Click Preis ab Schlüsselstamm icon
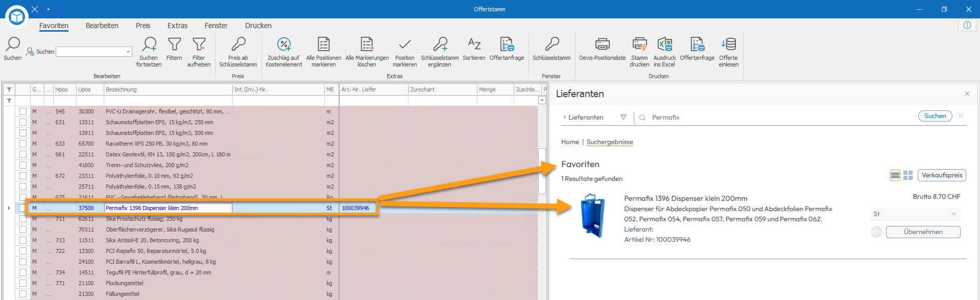 click(x=238, y=44)
